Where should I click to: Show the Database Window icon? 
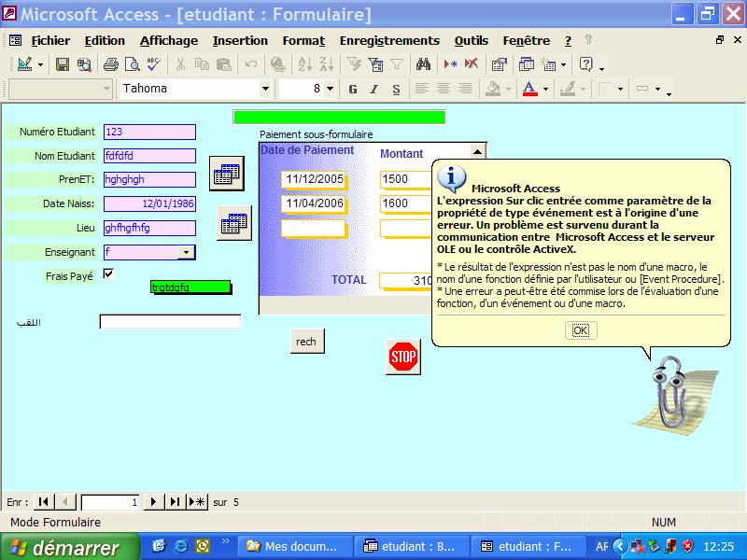(526, 64)
